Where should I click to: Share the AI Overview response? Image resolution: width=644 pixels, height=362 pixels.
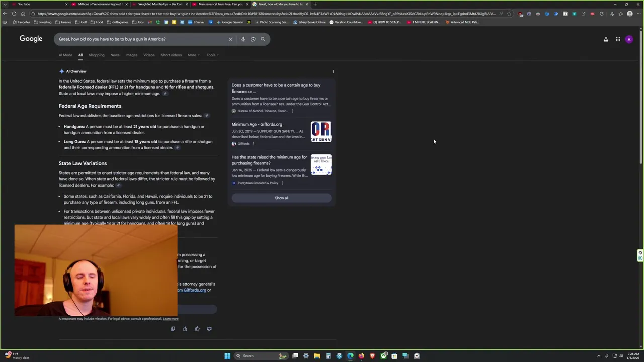click(185, 329)
